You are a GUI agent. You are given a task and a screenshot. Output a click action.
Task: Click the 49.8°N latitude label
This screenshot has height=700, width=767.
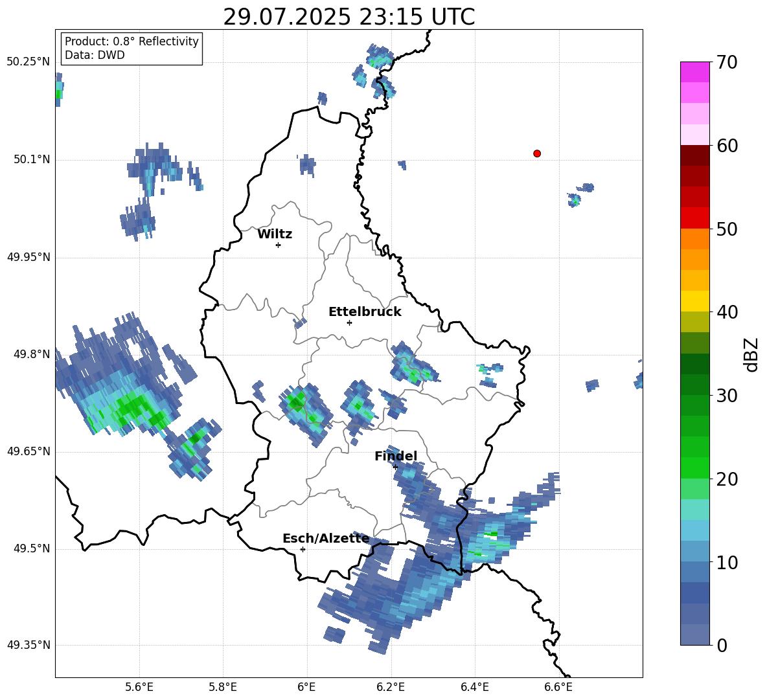coord(32,354)
